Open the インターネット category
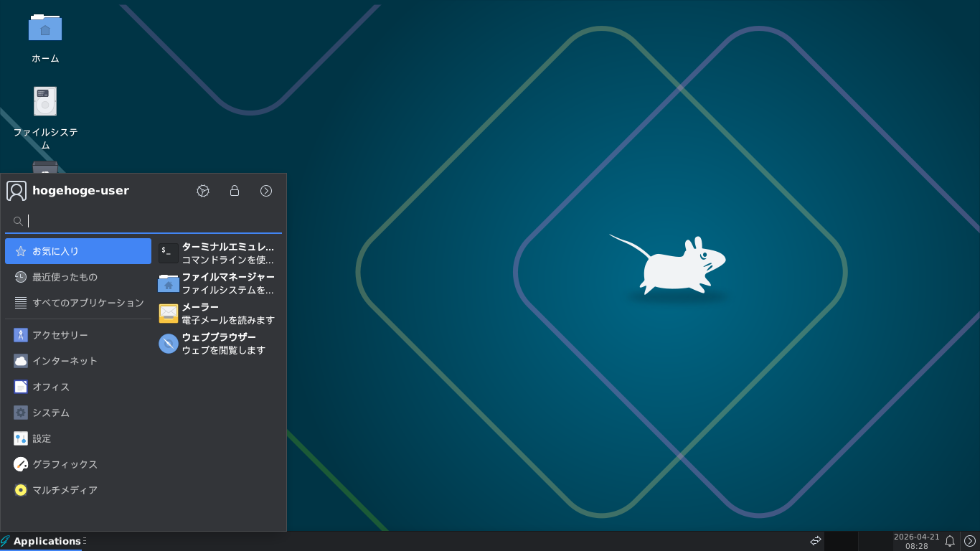Viewport: 980px width, 551px height. (64, 361)
